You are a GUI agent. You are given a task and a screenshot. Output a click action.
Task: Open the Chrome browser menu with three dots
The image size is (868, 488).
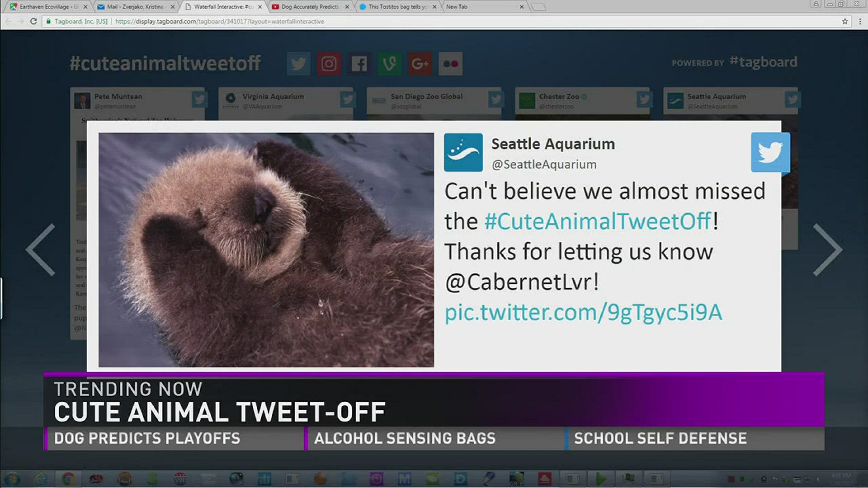pos(859,21)
